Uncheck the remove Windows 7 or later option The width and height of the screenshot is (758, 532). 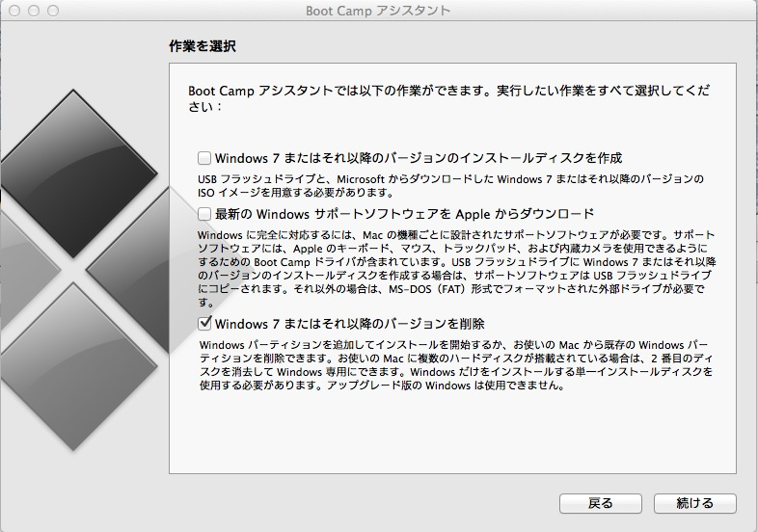click(x=204, y=323)
